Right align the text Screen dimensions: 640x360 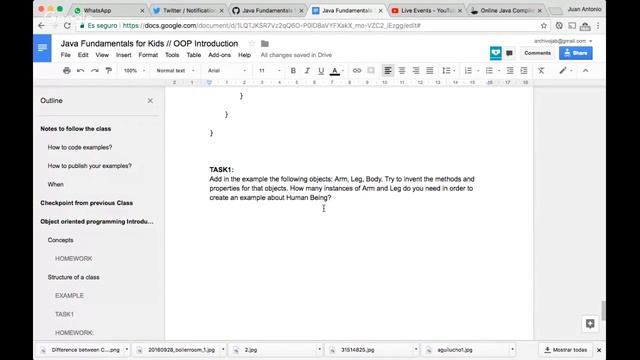click(416, 71)
